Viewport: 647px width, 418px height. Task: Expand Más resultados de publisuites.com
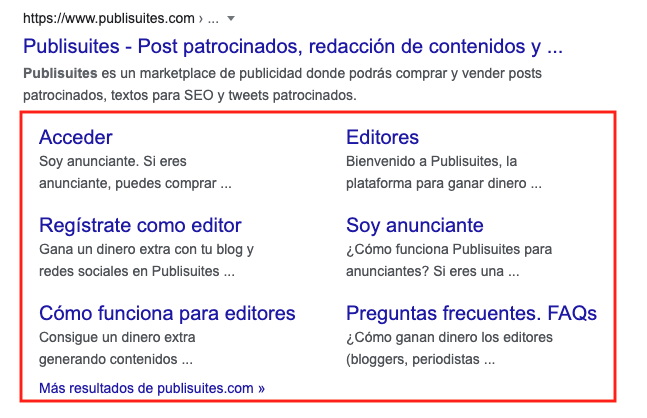[x=152, y=387]
